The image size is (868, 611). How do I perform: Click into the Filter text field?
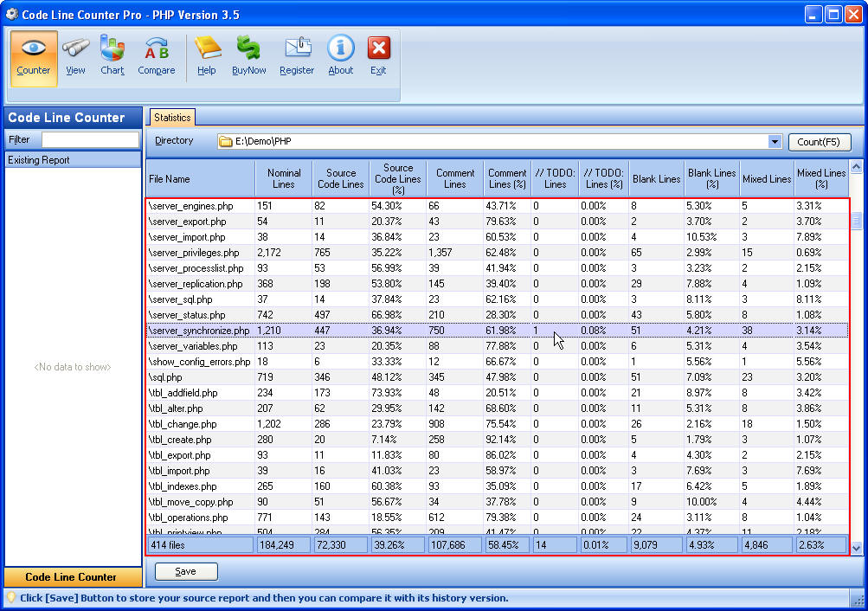91,139
